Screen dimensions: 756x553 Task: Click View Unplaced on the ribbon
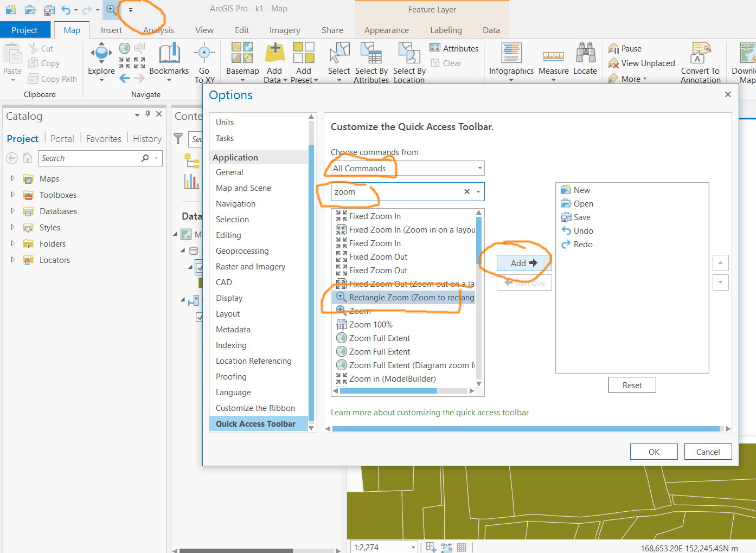(x=642, y=63)
